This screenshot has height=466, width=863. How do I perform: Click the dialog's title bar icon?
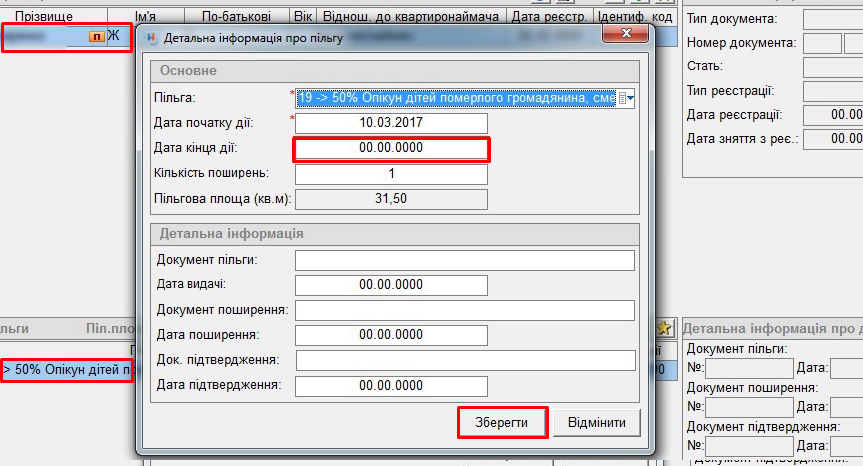(152, 37)
